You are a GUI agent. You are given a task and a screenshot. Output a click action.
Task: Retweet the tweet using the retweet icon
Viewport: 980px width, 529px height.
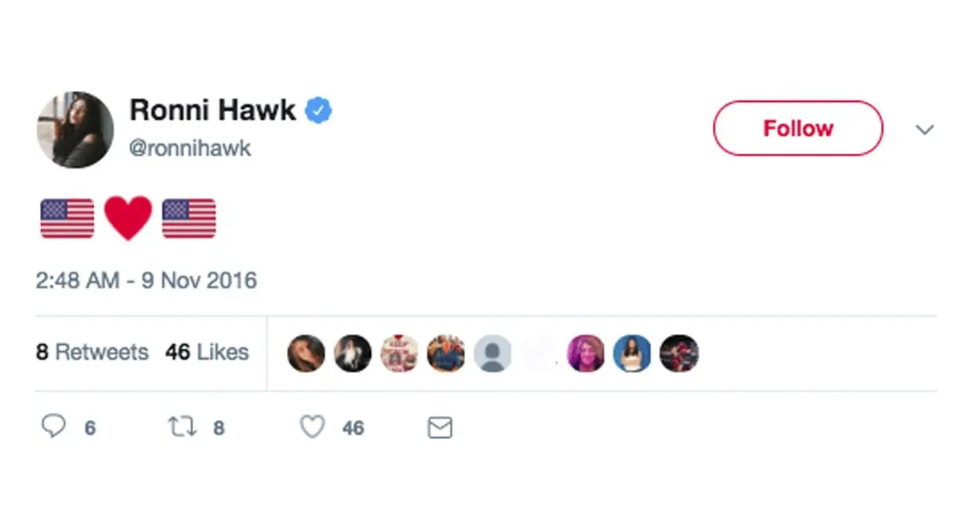tap(181, 427)
